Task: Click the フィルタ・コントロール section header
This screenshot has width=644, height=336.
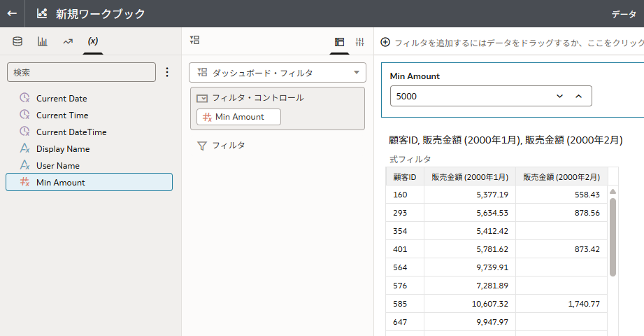Action: point(258,98)
